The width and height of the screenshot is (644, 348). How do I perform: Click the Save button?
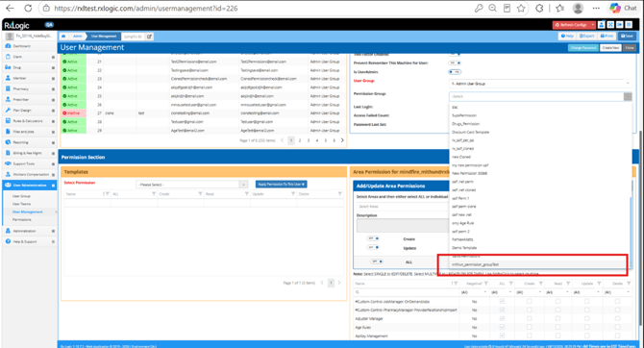tap(627, 37)
